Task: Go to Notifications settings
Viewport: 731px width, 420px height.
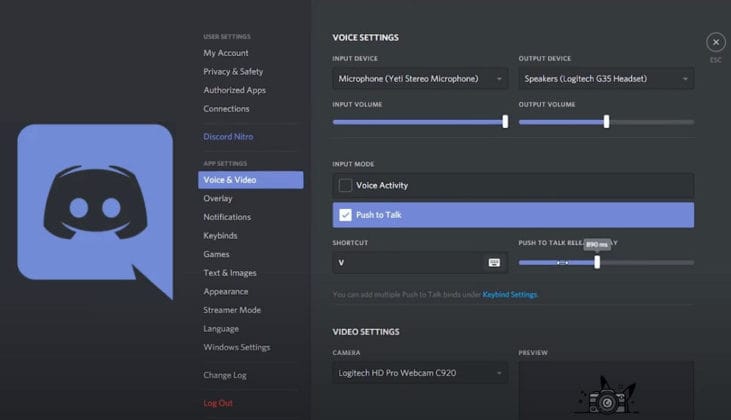Action: [x=227, y=217]
